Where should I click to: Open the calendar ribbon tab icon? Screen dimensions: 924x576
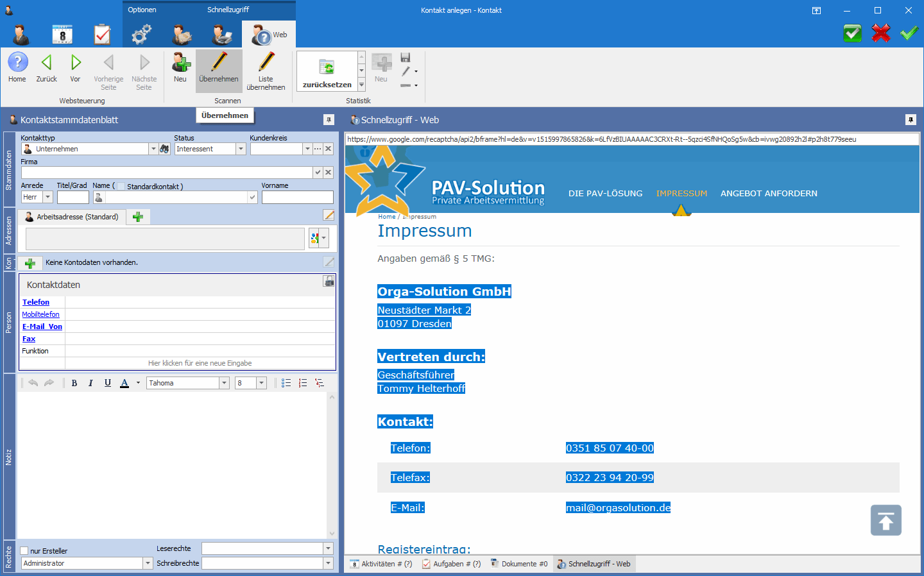pyautogui.click(x=62, y=34)
